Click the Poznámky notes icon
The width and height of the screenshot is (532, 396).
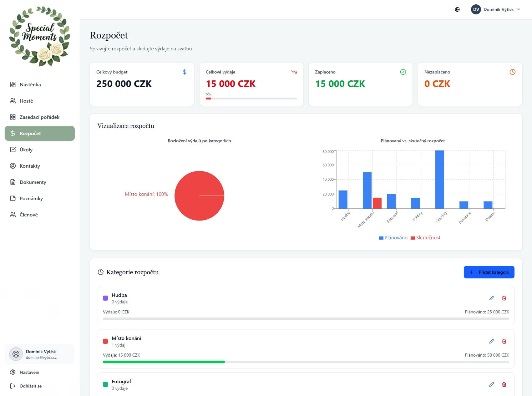coord(13,198)
